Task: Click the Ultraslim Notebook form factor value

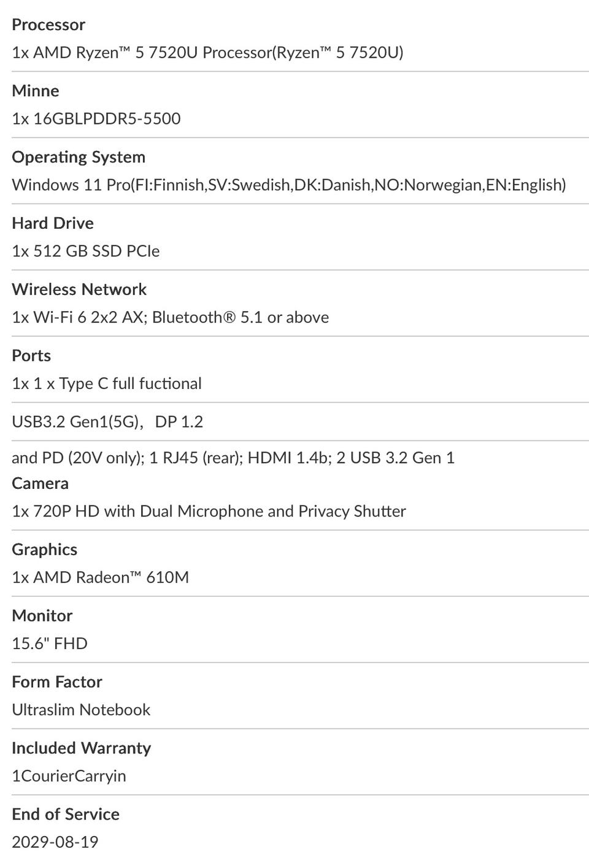Action: pyautogui.click(x=81, y=710)
